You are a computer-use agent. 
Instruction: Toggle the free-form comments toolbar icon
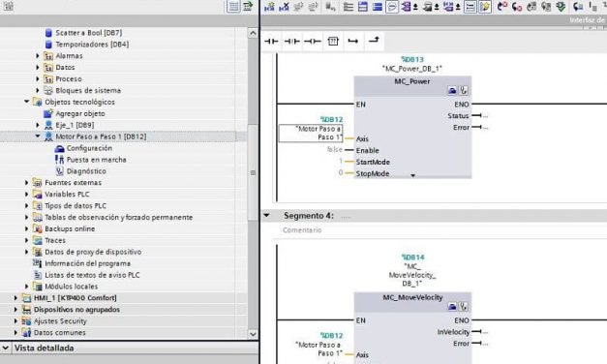[x=392, y=6]
